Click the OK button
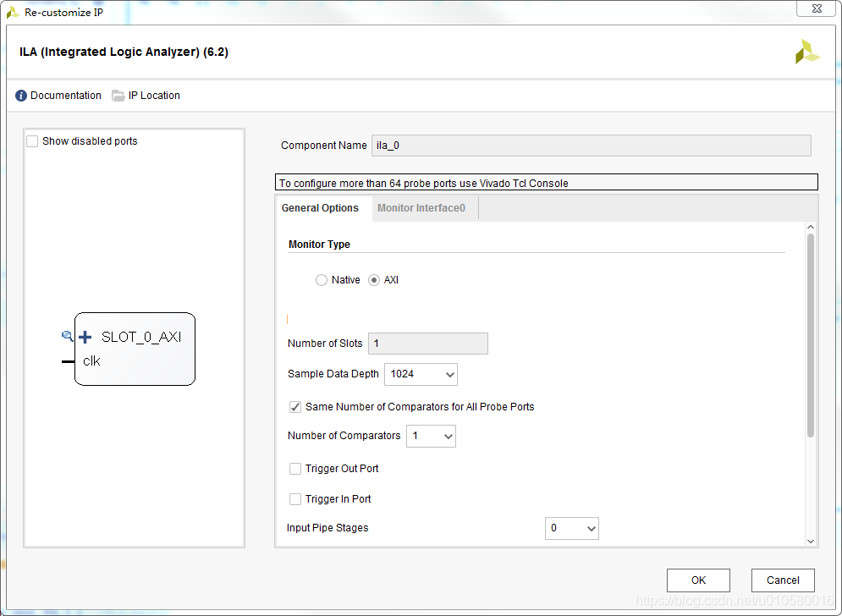The height and width of the screenshot is (616, 842). (699, 580)
